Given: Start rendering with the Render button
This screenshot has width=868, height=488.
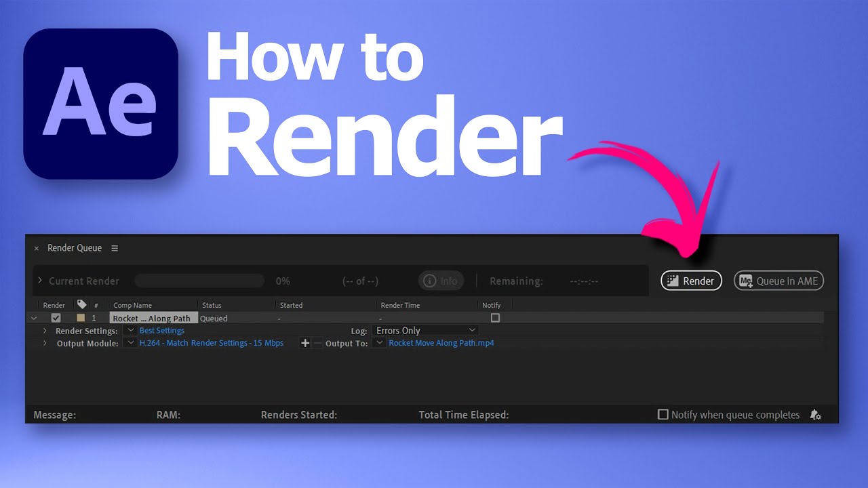Looking at the screenshot, I should coord(692,281).
